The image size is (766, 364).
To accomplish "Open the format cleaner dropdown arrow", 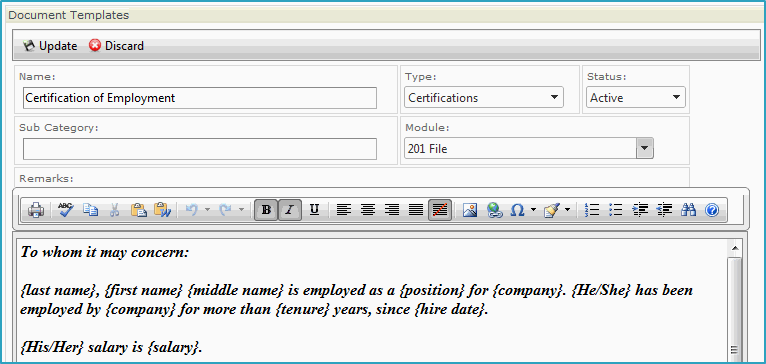I will click(x=567, y=210).
